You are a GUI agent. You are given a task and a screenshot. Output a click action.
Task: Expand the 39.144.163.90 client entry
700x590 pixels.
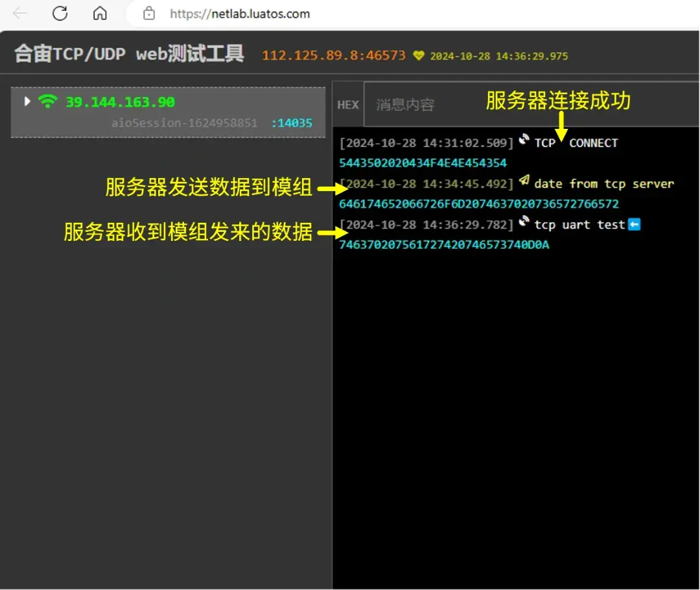tap(27, 101)
